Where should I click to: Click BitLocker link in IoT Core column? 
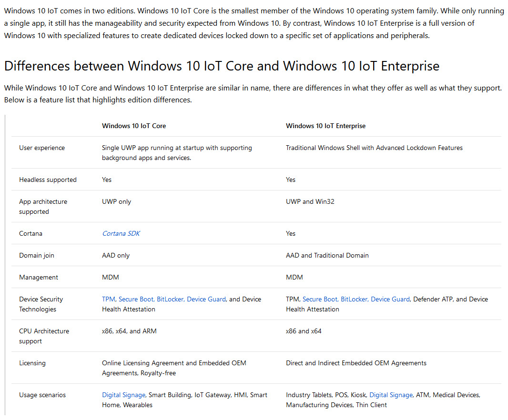click(x=171, y=299)
